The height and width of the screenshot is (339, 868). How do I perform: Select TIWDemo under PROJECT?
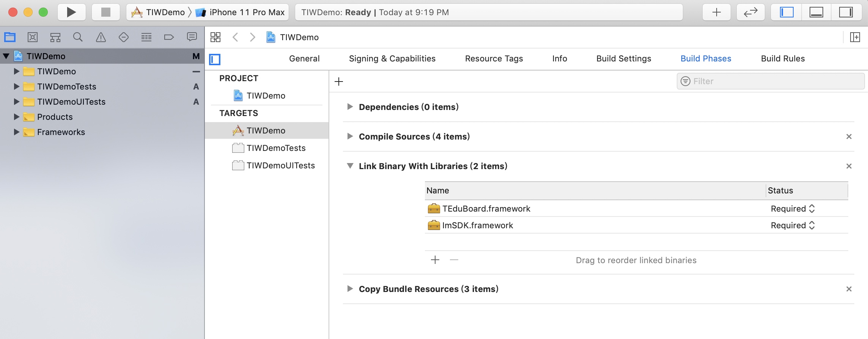(266, 96)
